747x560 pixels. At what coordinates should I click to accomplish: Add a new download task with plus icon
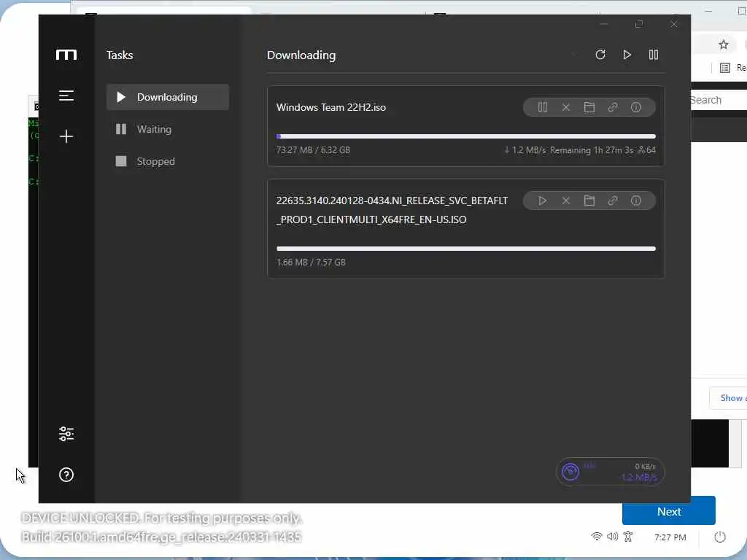click(66, 136)
